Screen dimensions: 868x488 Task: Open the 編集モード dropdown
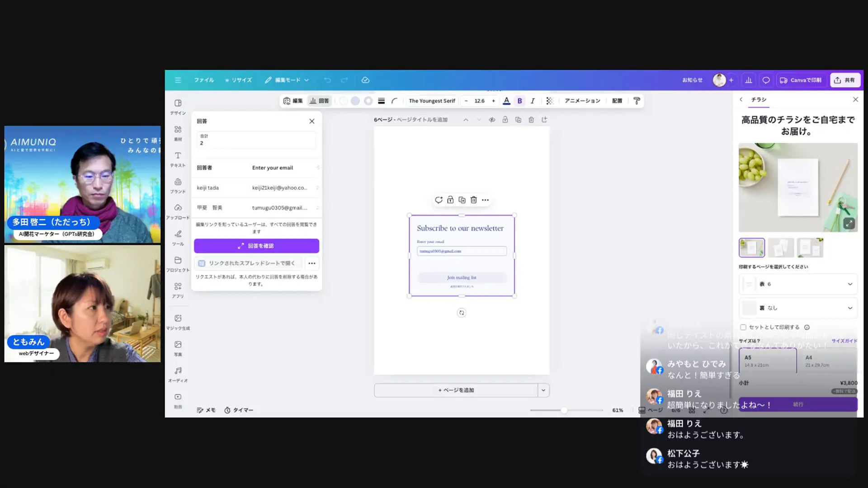pos(287,80)
